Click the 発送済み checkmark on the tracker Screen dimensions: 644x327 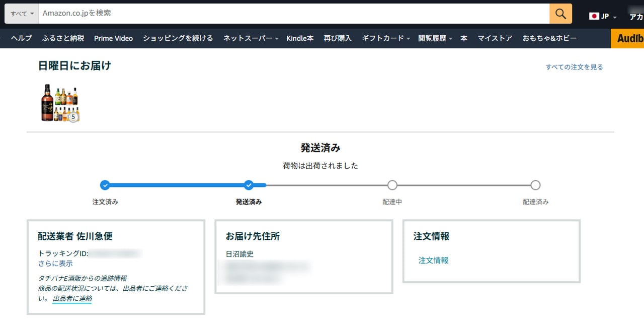249,185
